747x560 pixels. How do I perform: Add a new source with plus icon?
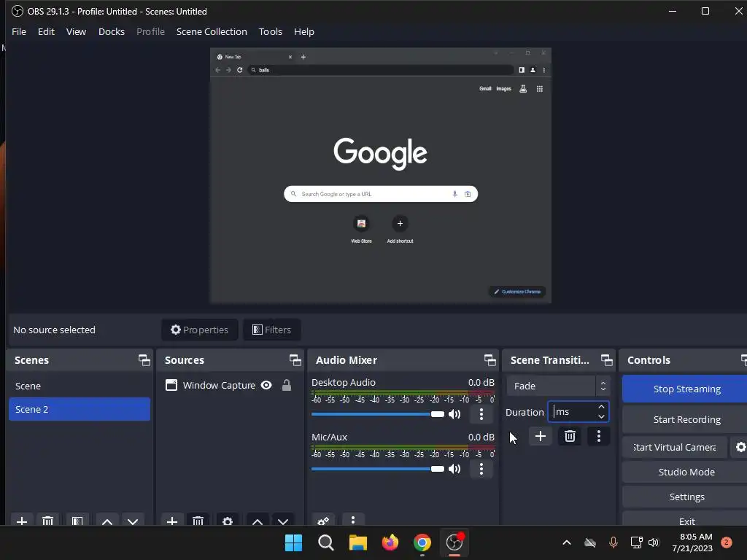(x=172, y=521)
